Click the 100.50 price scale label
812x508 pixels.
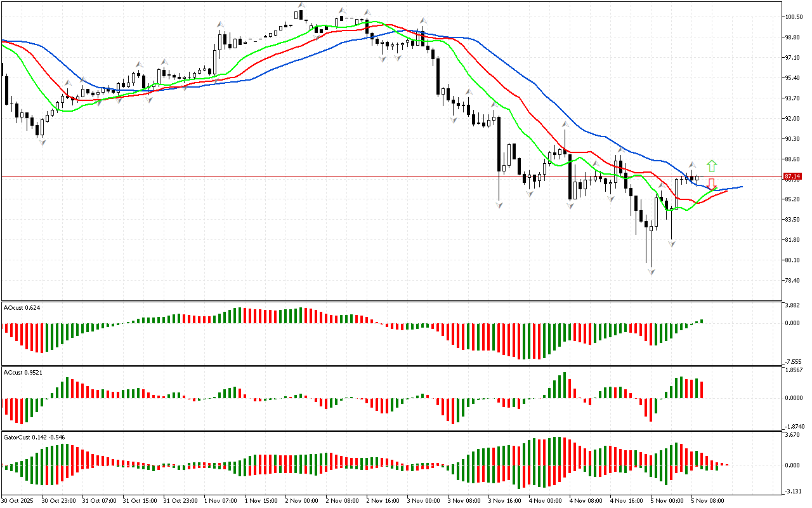click(793, 17)
